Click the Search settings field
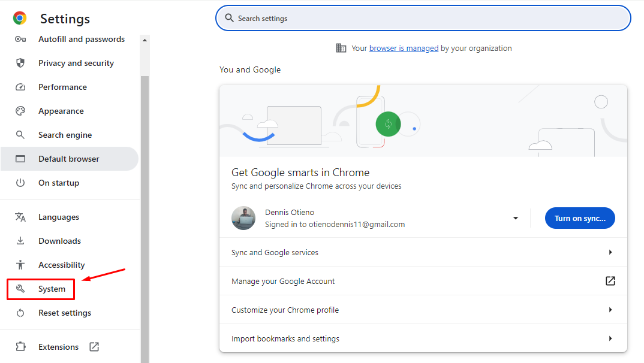Image resolution: width=644 pixels, height=363 pixels. tap(423, 19)
